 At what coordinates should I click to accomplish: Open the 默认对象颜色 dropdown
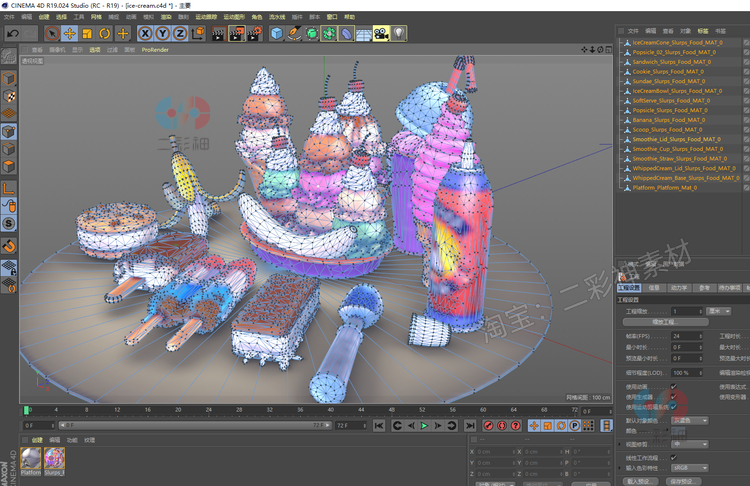tap(691, 420)
